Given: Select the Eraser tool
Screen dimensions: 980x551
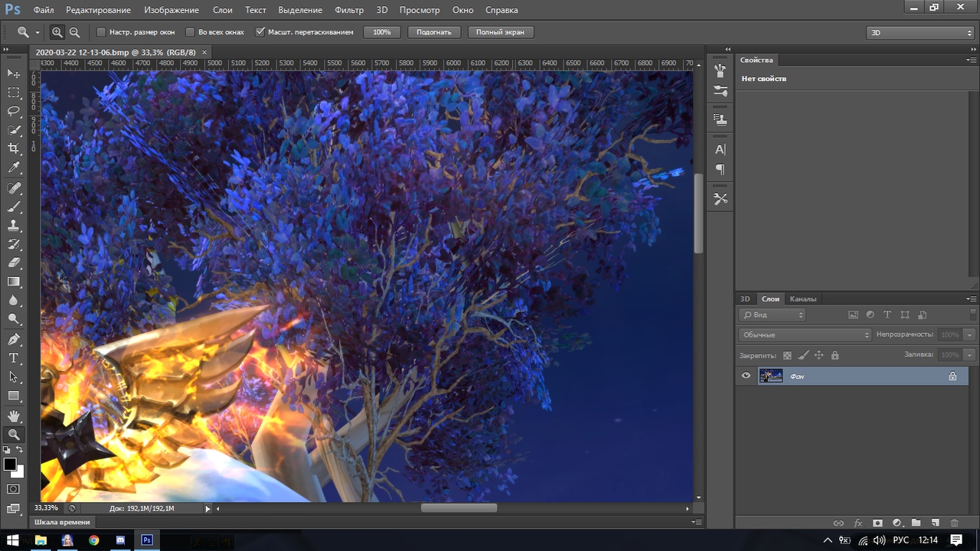Looking at the screenshot, I should pos(14,263).
